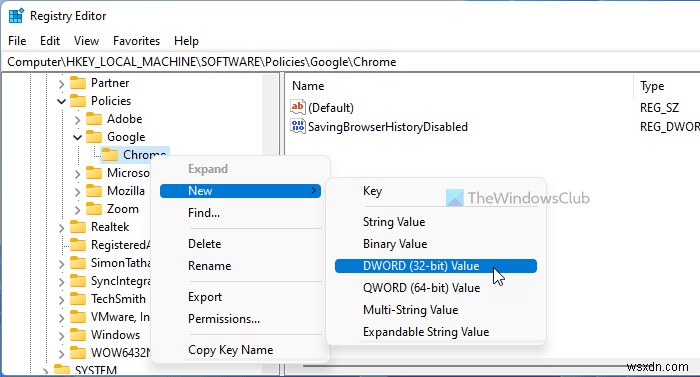Select Expandable String Value
This screenshot has height=377, width=700.
[436, 332]
